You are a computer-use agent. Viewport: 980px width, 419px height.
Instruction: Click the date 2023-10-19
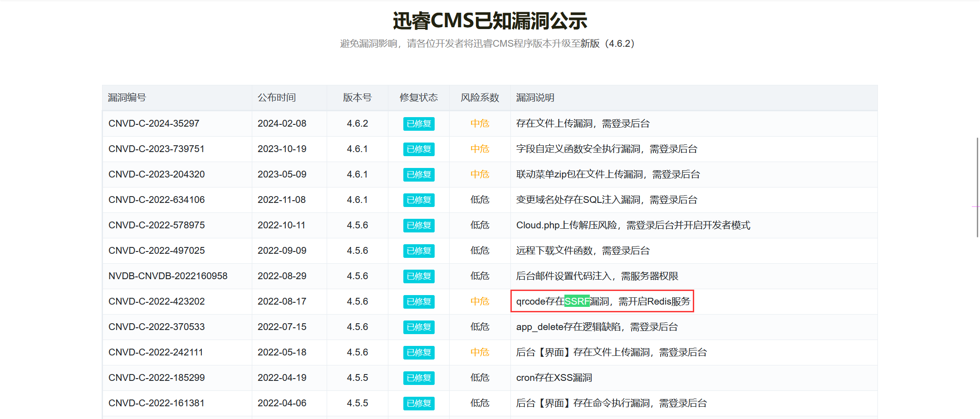pos(282,149)
